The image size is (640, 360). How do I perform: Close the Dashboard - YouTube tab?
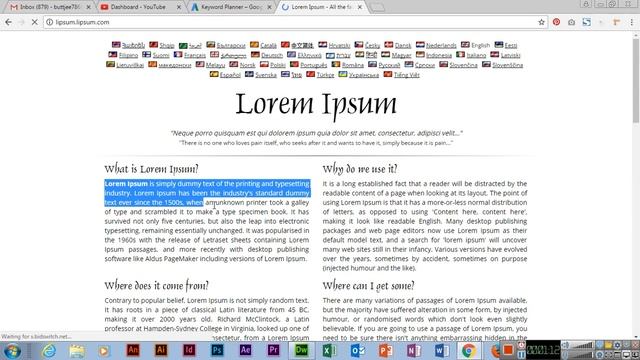tap(178, 7)
